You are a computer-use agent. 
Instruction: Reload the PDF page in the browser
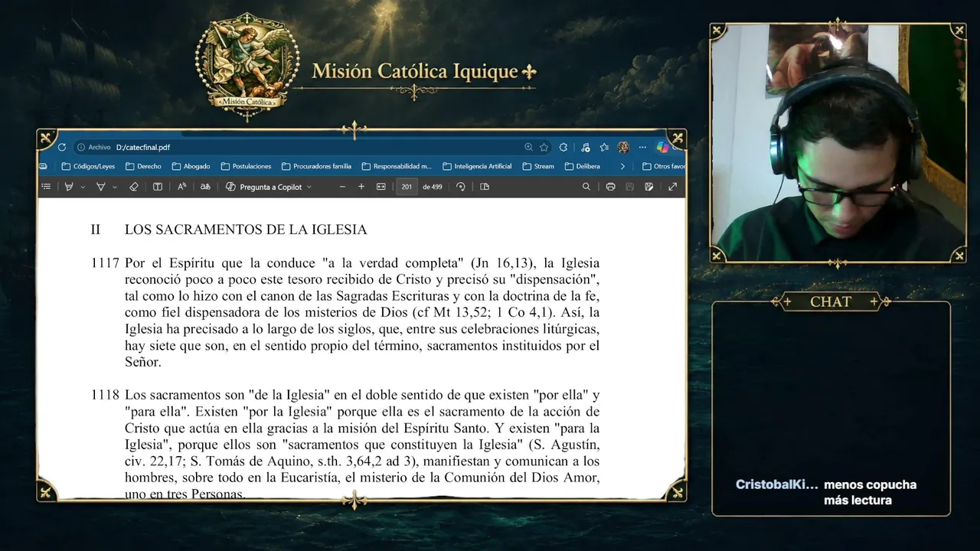(x=62, y=147)
